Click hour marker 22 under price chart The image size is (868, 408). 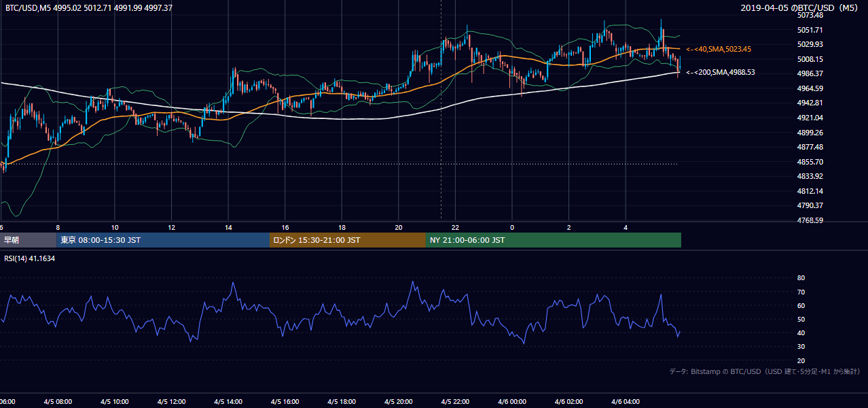(455, 227)
